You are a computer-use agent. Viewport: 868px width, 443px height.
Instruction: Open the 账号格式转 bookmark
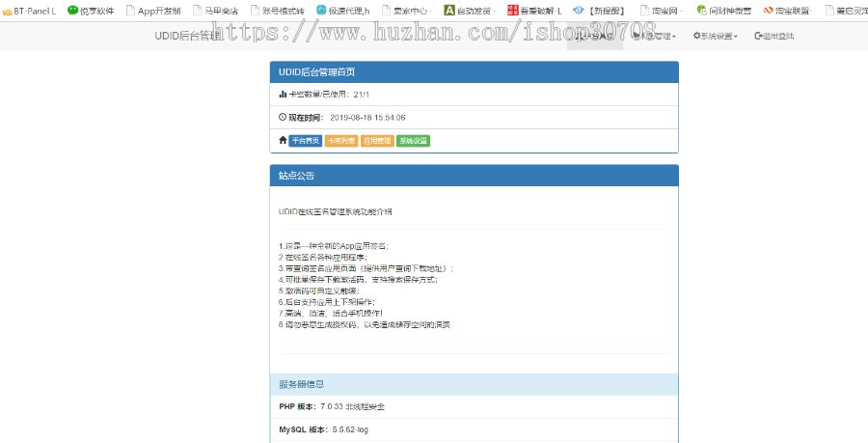tap(278, 11)
